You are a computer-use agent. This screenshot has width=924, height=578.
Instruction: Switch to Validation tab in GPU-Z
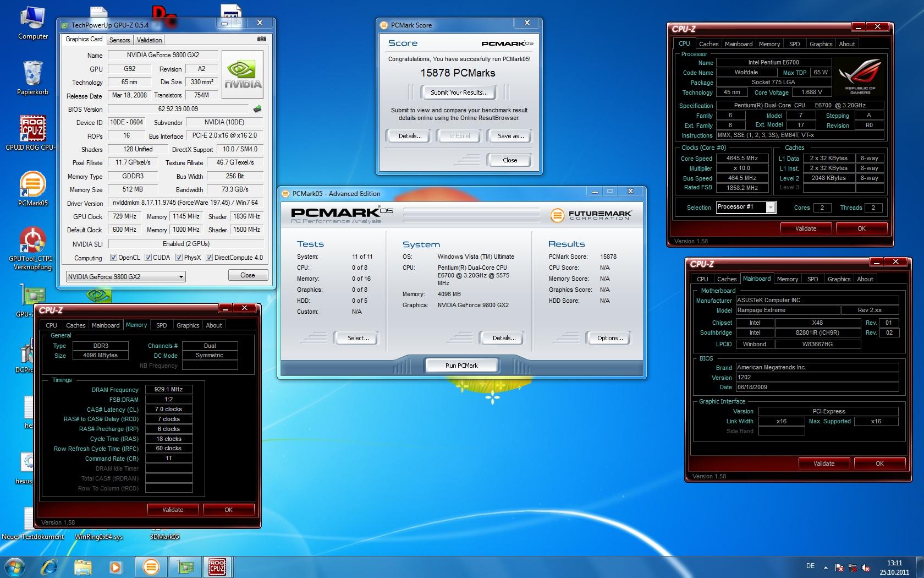point(149,40)
